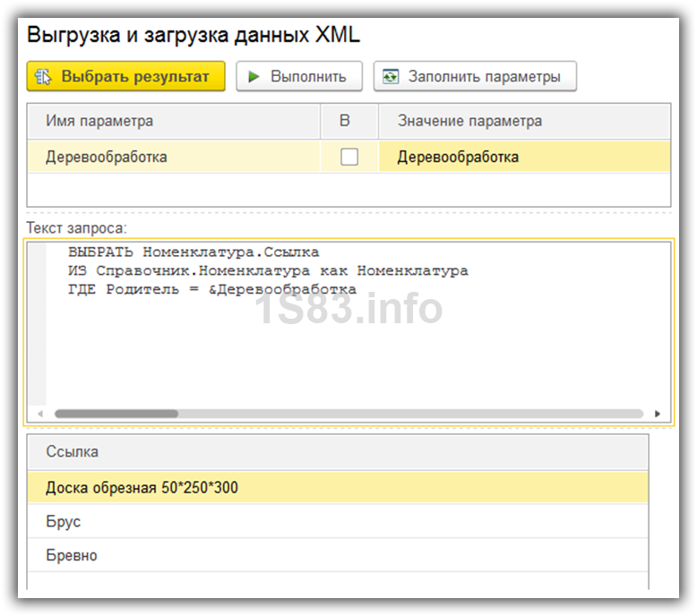Click the horizontal scrollbar thumb under the query

point(116,414)
